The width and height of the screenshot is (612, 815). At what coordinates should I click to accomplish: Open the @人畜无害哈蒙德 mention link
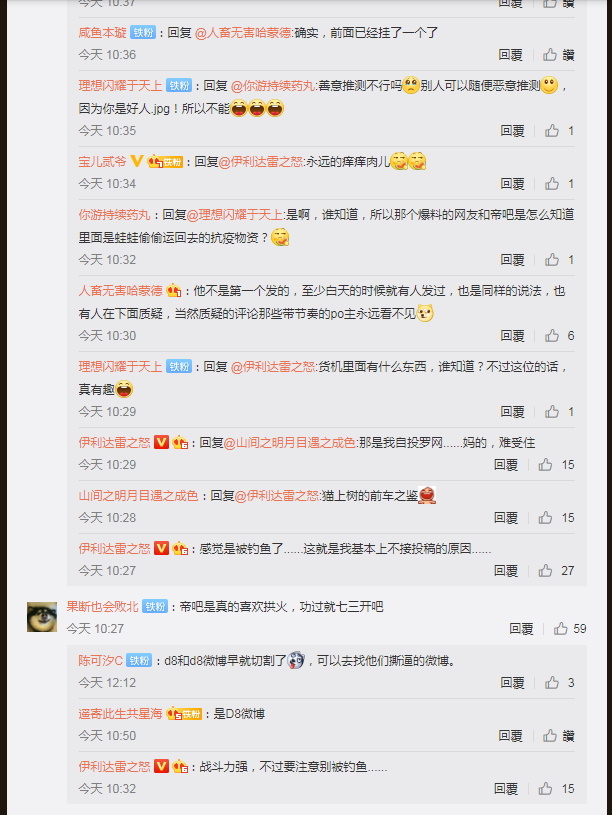click(x=243, y=33)
